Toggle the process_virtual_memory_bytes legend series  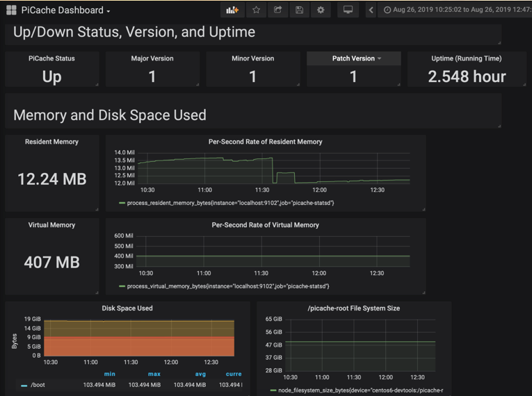(227, 286)
